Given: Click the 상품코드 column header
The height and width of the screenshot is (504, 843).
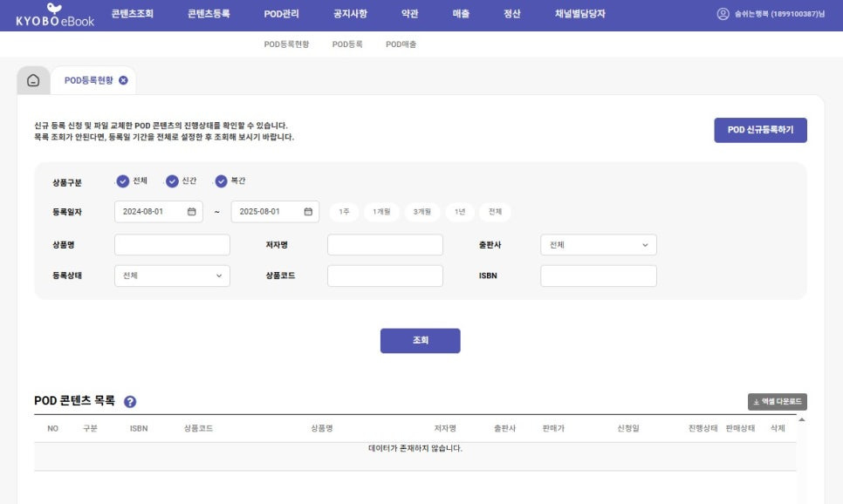Looking at the screenshot, I should pyautogui.click(x=198, y=428).
